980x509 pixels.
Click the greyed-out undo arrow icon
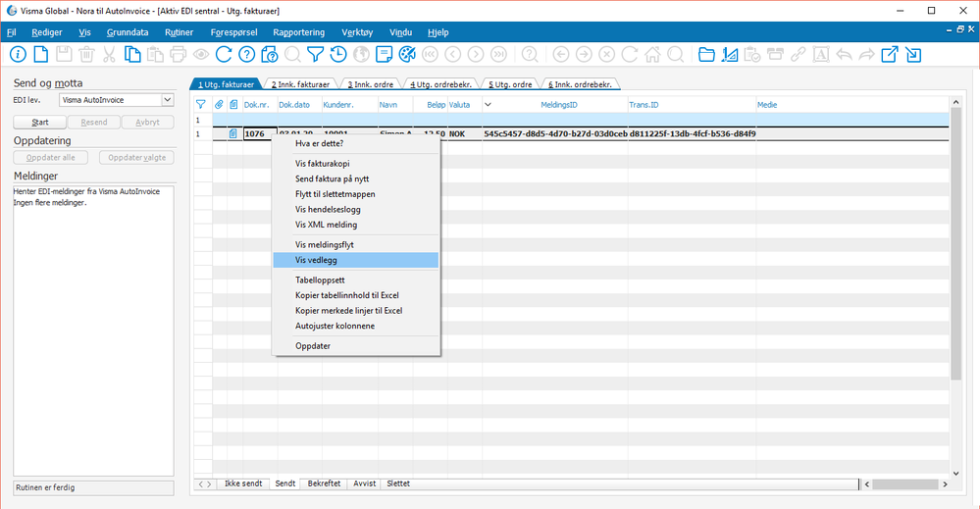click(844, 55)
